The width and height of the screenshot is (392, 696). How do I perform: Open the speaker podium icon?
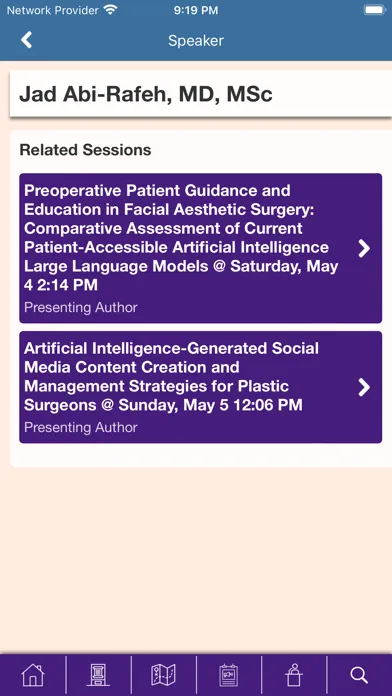click(x=294, y=675)
